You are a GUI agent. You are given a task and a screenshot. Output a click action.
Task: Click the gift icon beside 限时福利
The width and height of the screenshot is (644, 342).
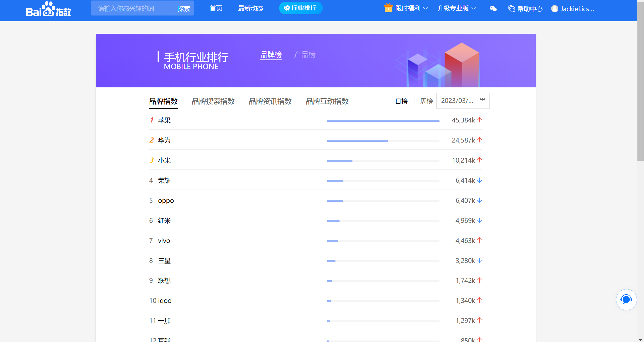click(388, 8)
